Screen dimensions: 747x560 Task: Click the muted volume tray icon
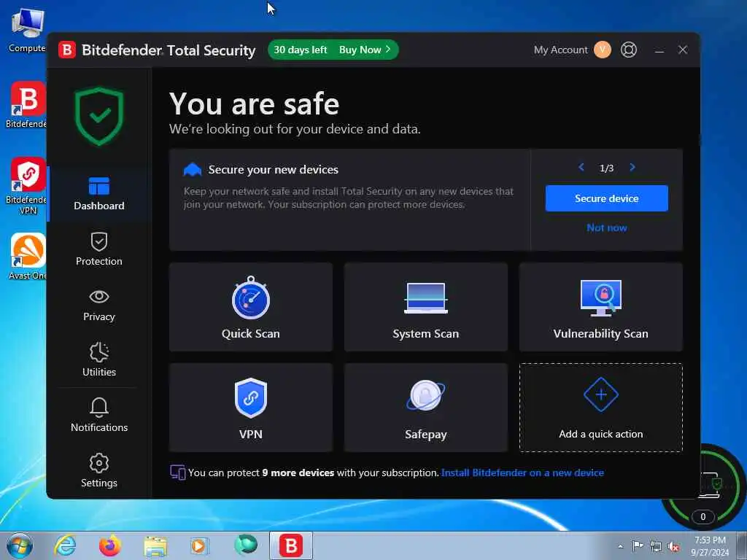pyautogui.click(x=673, y=546)
